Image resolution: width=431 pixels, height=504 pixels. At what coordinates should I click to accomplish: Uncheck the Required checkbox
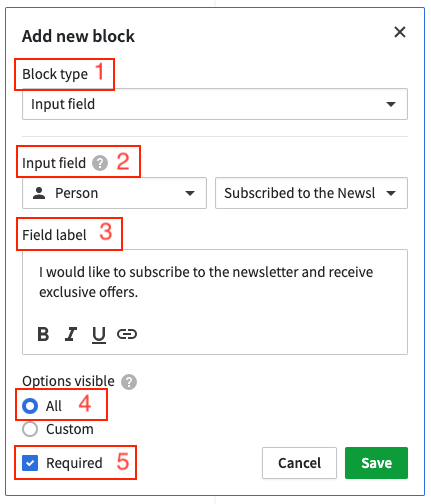tap(30, 463)
